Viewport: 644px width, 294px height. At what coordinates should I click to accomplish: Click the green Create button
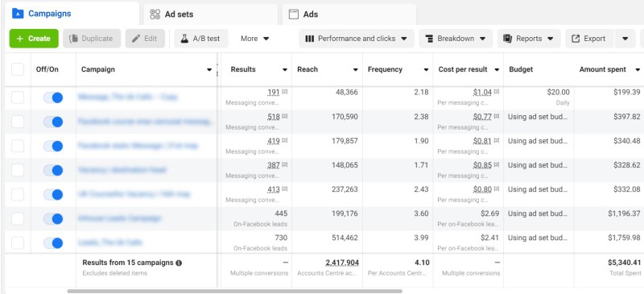pos(34,38)
